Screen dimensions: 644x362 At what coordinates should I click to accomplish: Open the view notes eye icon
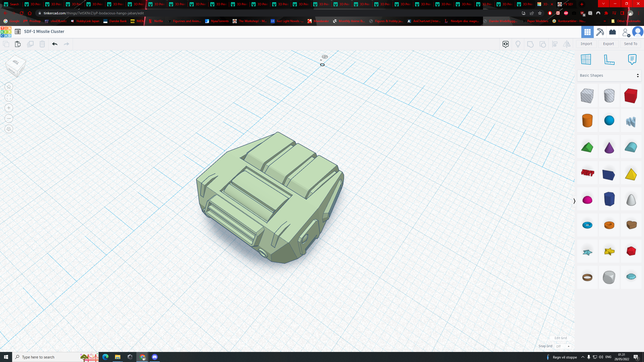tap(506, 44)
